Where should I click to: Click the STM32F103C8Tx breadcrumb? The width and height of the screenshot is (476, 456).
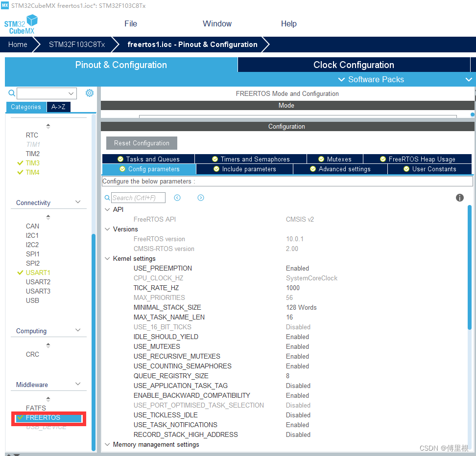pos(77,45)
